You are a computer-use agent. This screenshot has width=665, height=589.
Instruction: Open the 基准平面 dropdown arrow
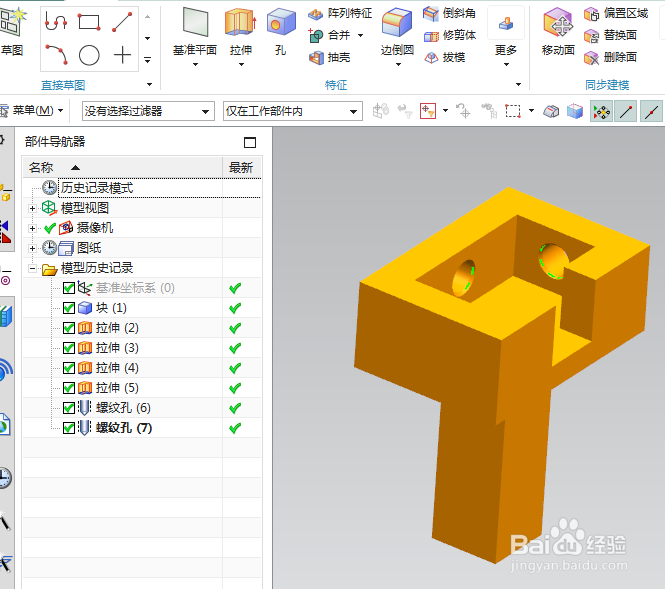pyautogui.click(x=195, y=65)
